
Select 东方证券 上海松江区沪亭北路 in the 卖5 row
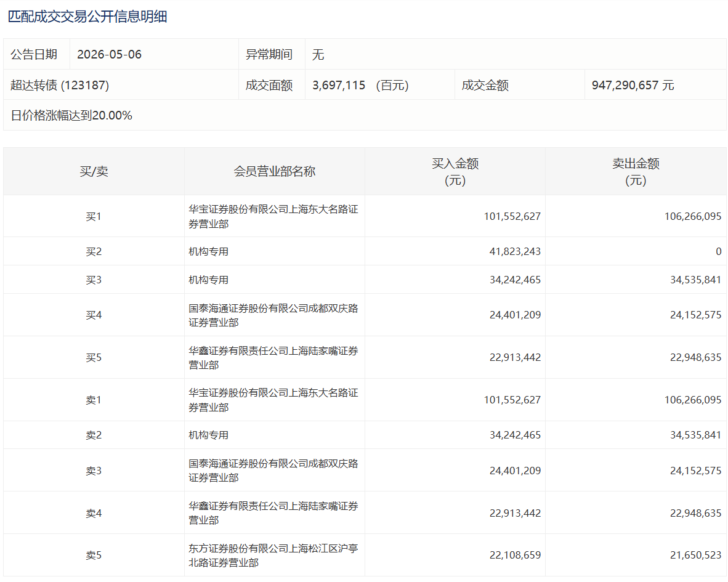tap(273, 556)
